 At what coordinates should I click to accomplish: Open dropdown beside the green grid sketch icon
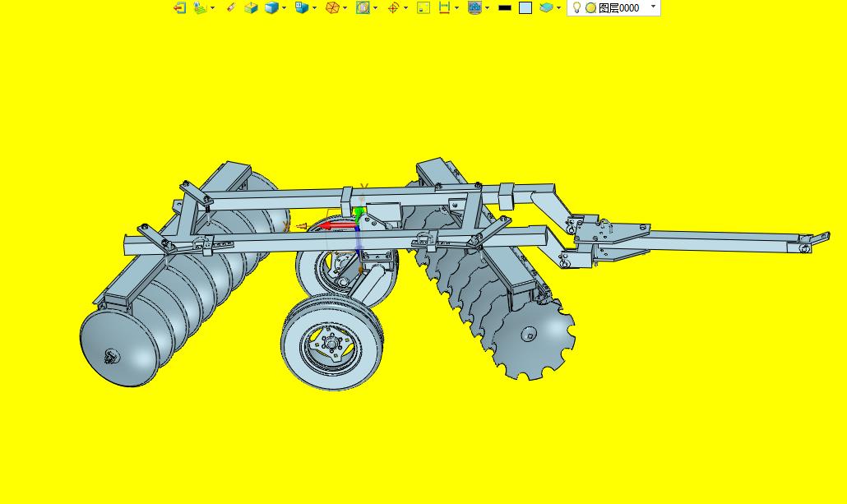(212, 7)
